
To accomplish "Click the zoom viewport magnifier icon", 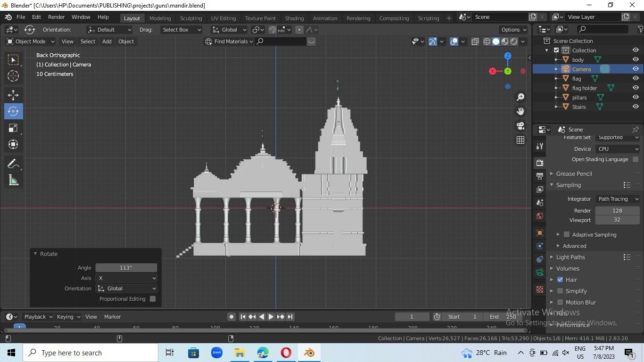I will pyautogui.click(x=520, y=97).
